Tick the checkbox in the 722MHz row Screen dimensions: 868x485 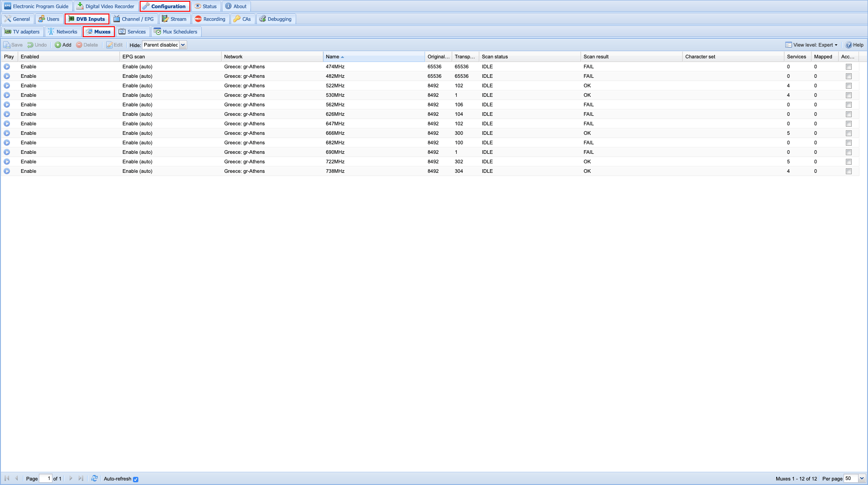coord(849,162)
